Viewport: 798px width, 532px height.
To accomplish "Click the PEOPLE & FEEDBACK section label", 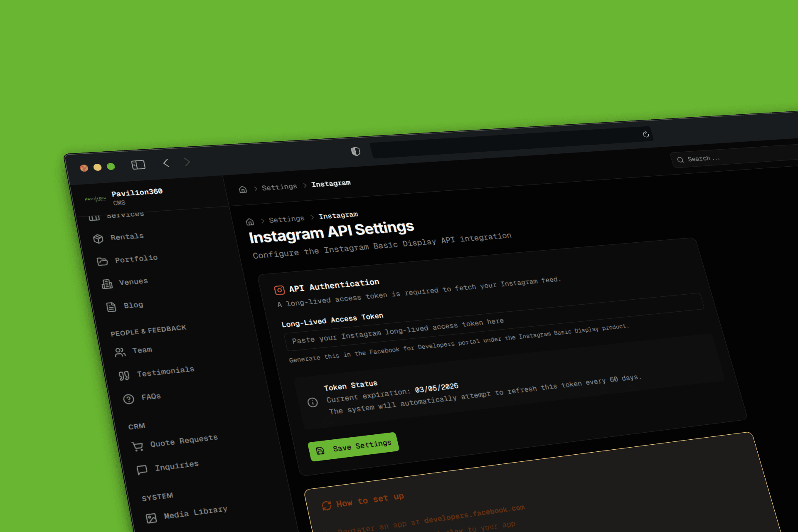I will coord(148,330).
